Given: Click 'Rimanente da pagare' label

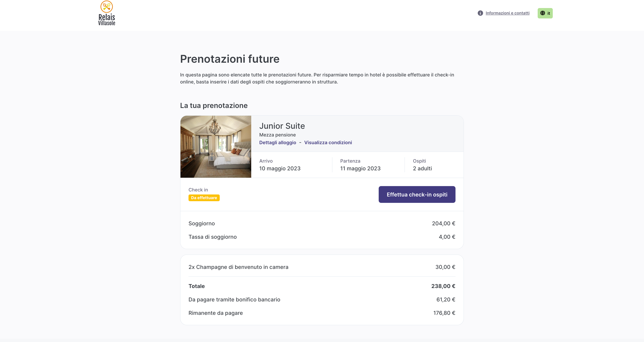Looking at the screenshot, I should click(x=216, y=313).
